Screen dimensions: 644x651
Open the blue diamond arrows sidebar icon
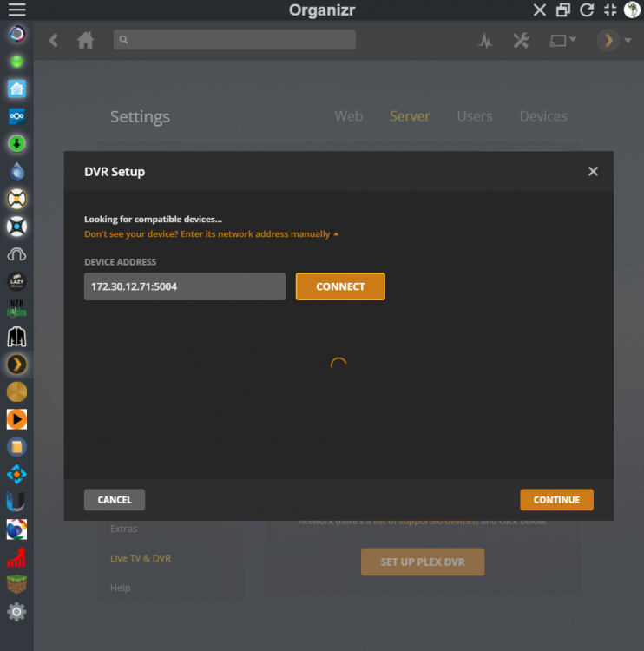point(17,475)
